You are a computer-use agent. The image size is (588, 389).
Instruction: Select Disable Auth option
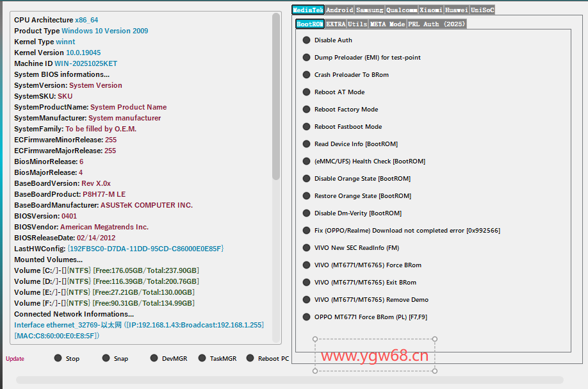[x=327, y=40]
